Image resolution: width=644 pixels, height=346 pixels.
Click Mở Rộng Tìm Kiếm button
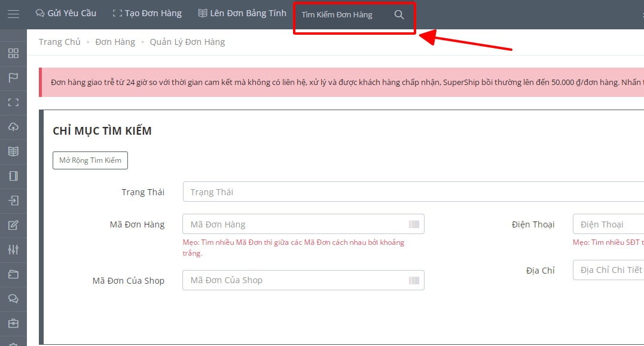tap(90, 160)
